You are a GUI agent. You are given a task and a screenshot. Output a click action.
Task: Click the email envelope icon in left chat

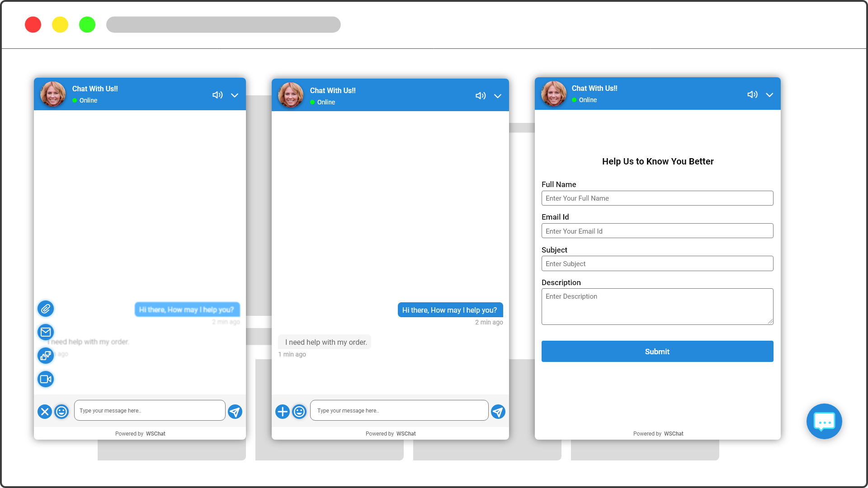tap(46, 333)
